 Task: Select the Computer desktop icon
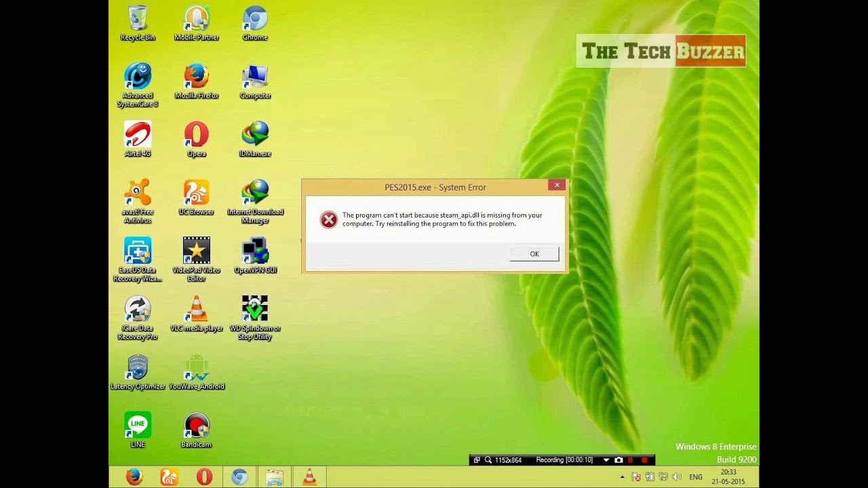[255, 81]
